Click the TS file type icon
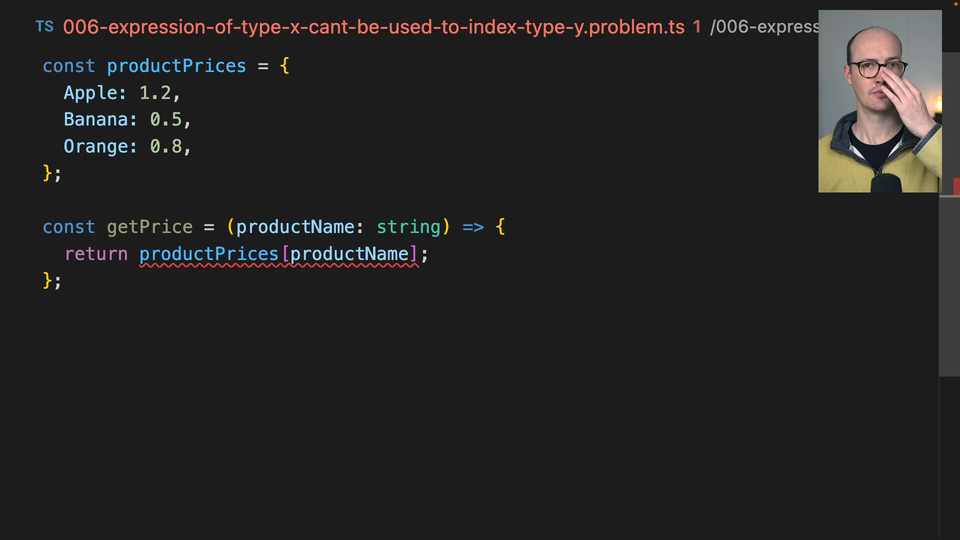The height and width of the screenshot is (540, 960). click(44, 27)
